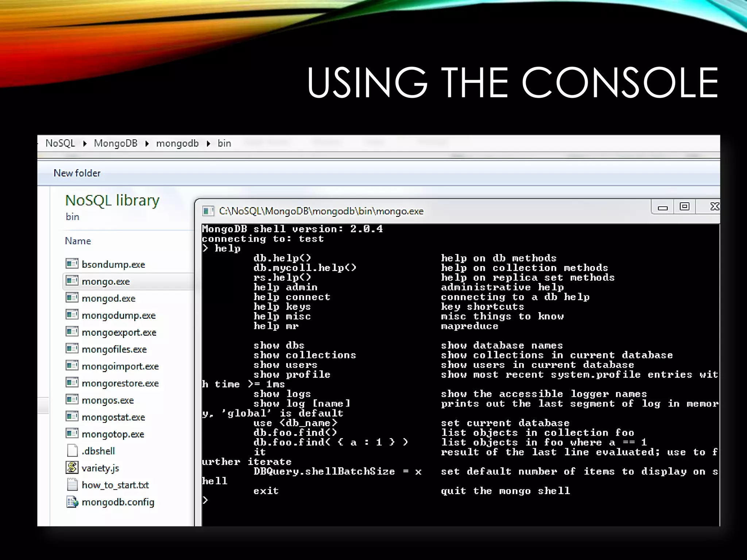
Task: Select the mongos.exe file name
Action: coord(108,400)
